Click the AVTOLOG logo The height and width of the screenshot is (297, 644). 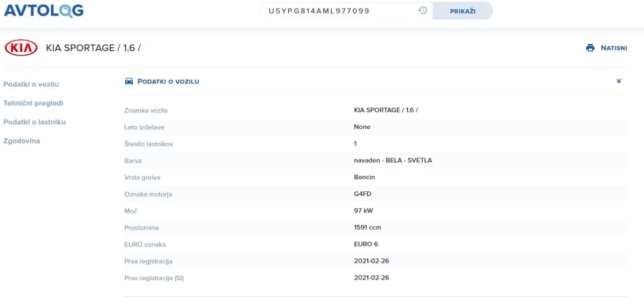pyautogui.click(x=43, y=11)
